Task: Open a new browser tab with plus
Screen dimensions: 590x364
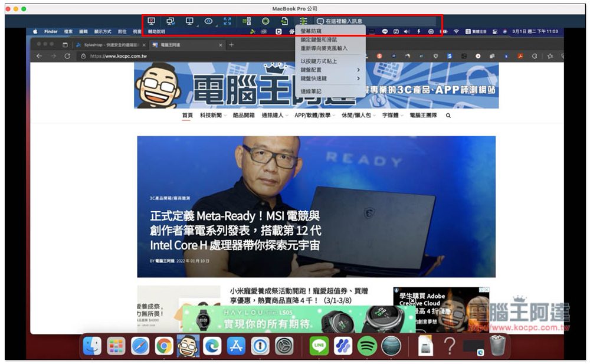Action: (x=231, y=45)
